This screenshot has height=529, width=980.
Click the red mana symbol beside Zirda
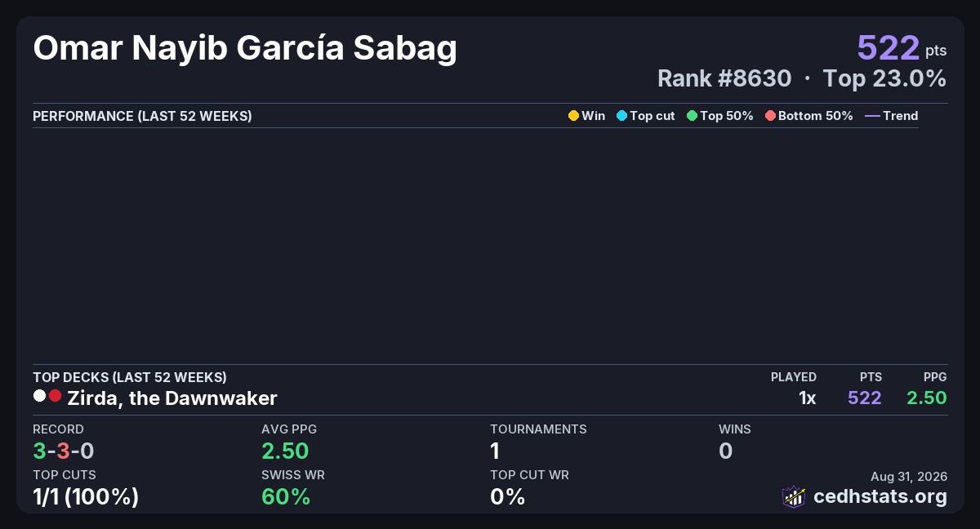pyautogui.click(x=55, y=396)
